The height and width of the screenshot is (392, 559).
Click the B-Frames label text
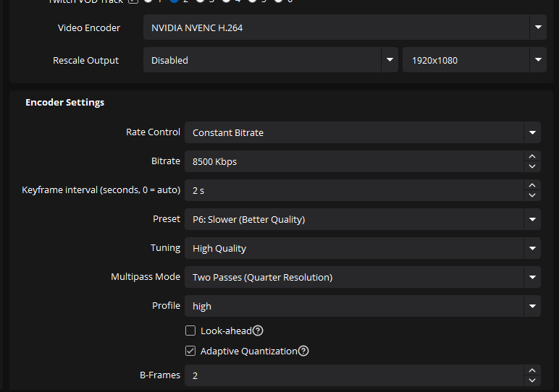click(x=160, y=375)
